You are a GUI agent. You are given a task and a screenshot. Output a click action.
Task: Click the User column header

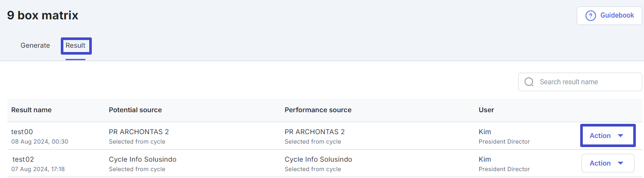(486, 110)
